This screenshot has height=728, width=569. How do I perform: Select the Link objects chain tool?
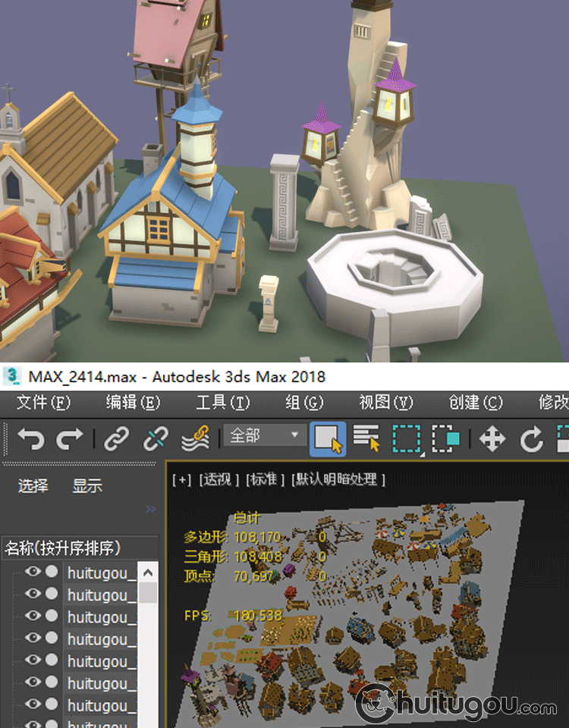116,438
